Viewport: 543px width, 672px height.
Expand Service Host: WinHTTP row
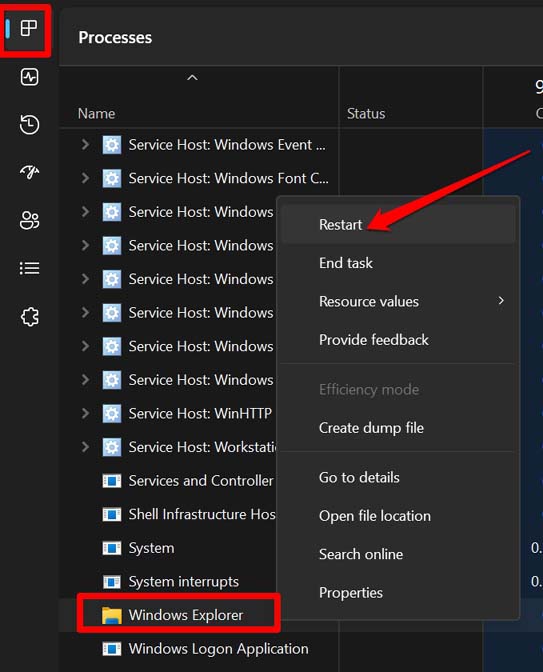pos(85,414)
